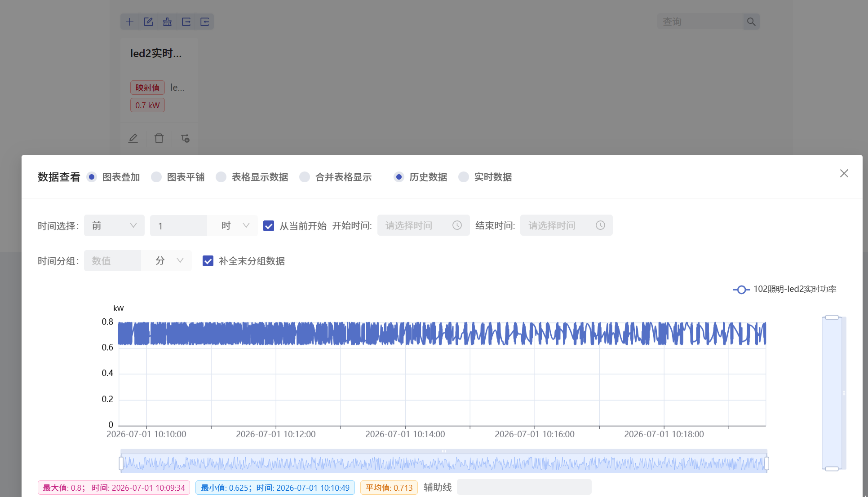Click the 2026-07-01 10:10:00 axis label
Image resolution: width=868 pixels, height=497 pixels.
(x=146, y=434)
